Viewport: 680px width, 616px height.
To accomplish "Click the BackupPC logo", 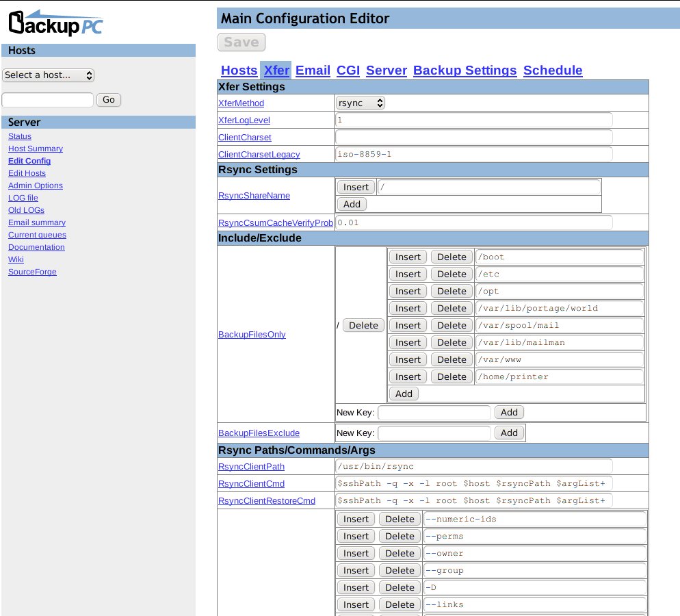I will [55, 23].
